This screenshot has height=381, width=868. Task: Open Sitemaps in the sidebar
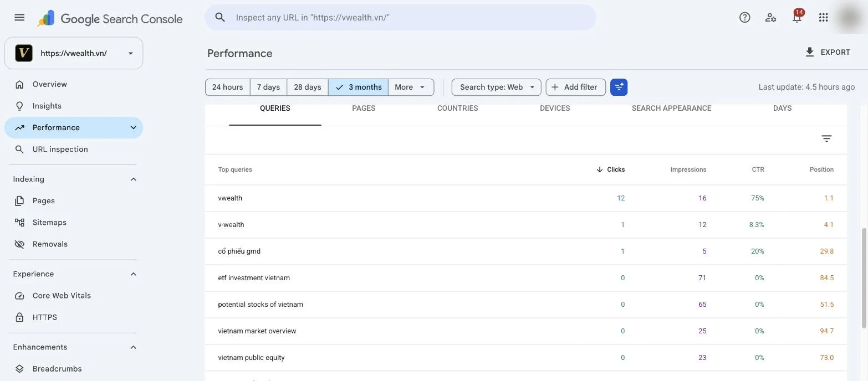[73, 222]
